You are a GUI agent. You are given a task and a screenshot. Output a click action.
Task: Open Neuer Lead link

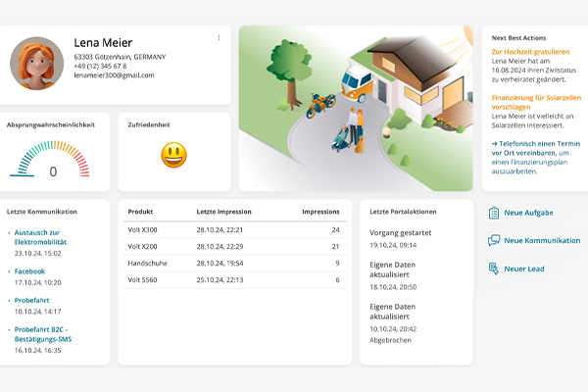[524, 269]
